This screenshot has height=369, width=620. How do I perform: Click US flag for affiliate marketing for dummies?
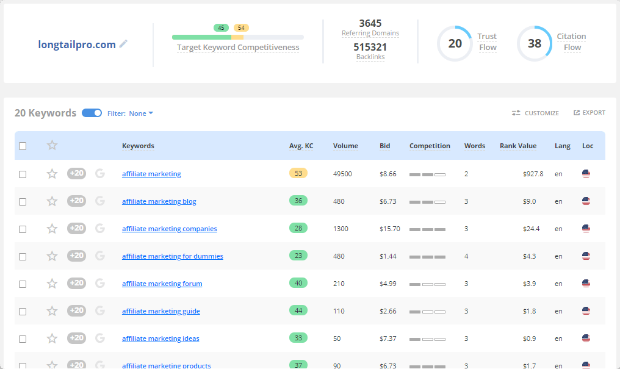click(586, 256)
